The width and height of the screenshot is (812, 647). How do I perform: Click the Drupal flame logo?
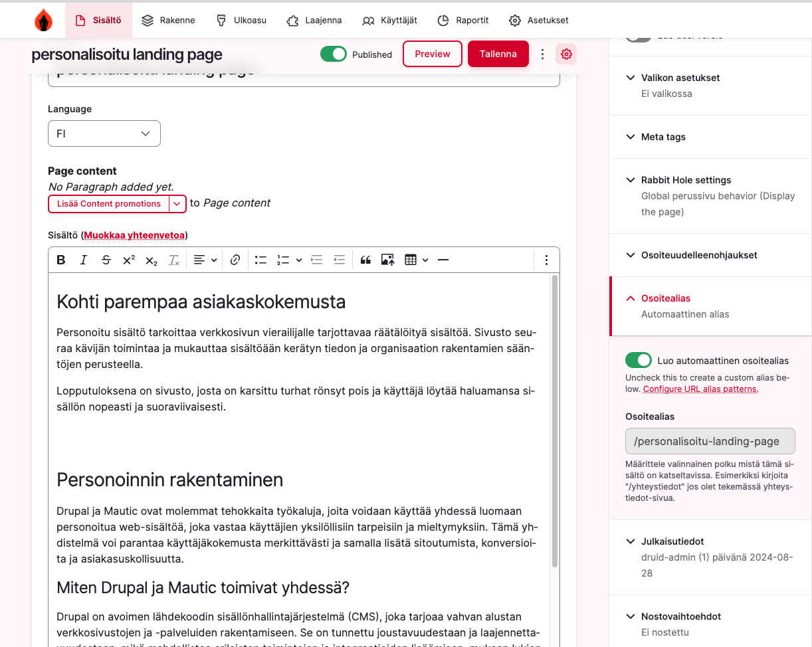43,21
